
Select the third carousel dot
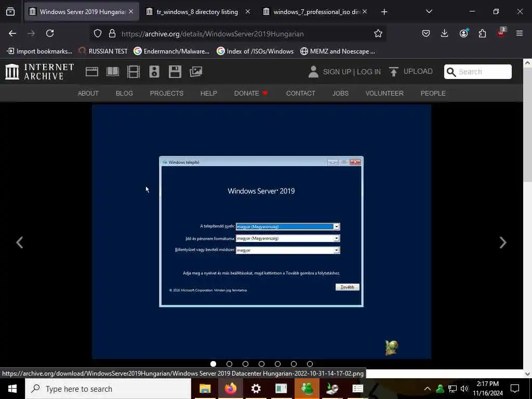[245, 364]
